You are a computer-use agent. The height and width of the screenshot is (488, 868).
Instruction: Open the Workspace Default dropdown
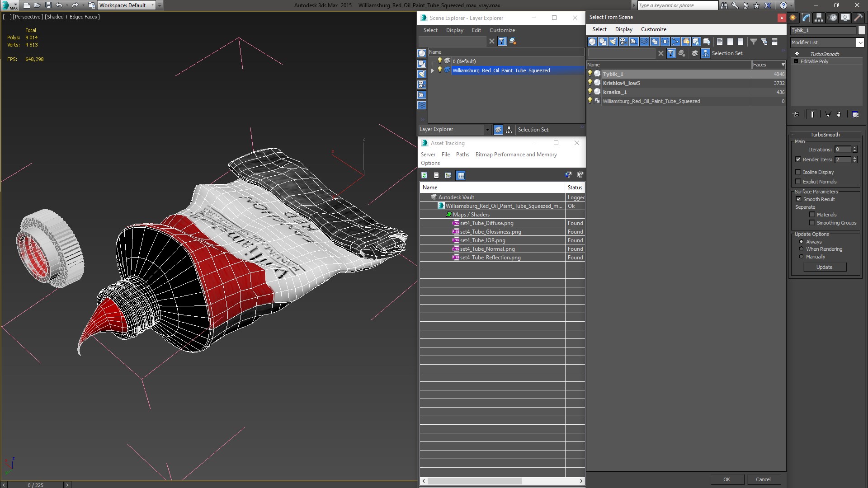tap(152, 5)
